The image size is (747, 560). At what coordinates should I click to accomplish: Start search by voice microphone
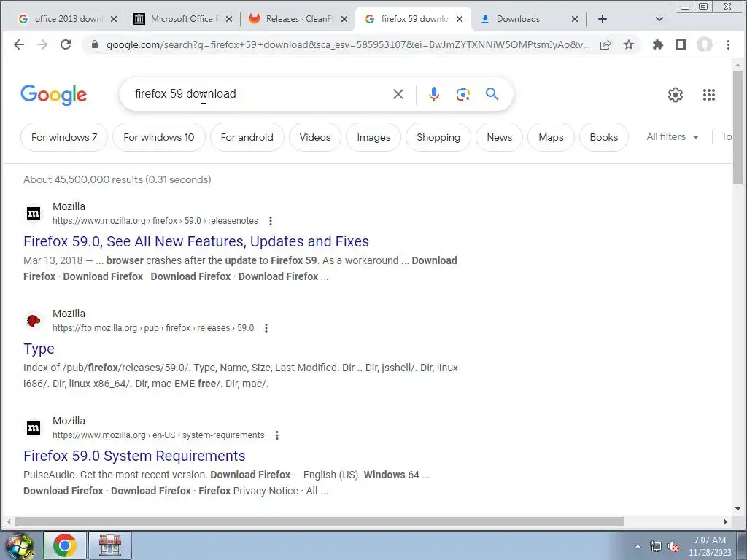pos(433,94)
